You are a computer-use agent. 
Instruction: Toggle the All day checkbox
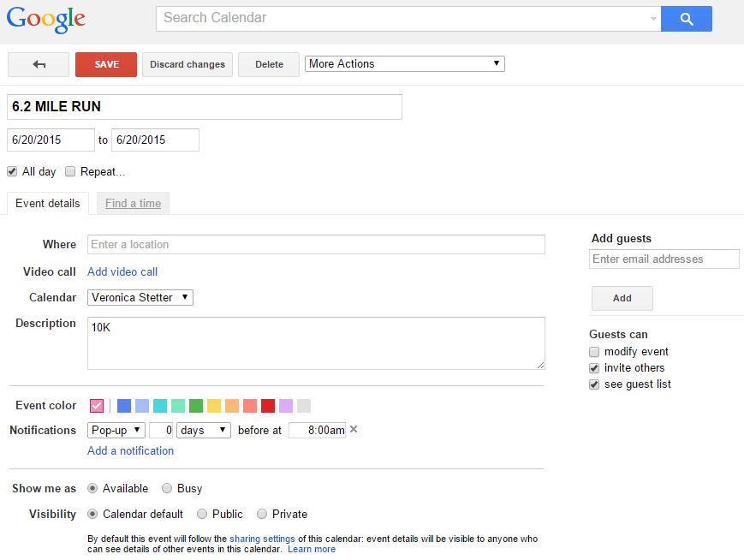(x=12, y=171)
